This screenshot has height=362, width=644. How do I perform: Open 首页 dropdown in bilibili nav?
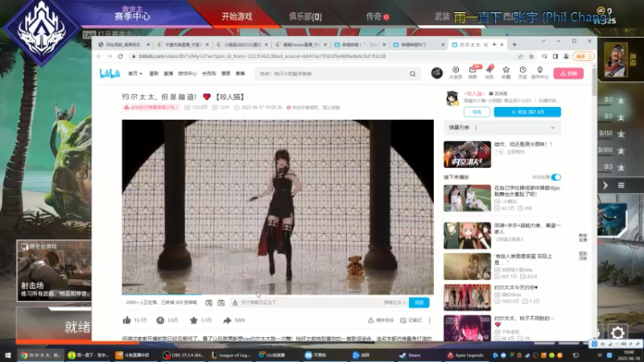coord(135,73)
